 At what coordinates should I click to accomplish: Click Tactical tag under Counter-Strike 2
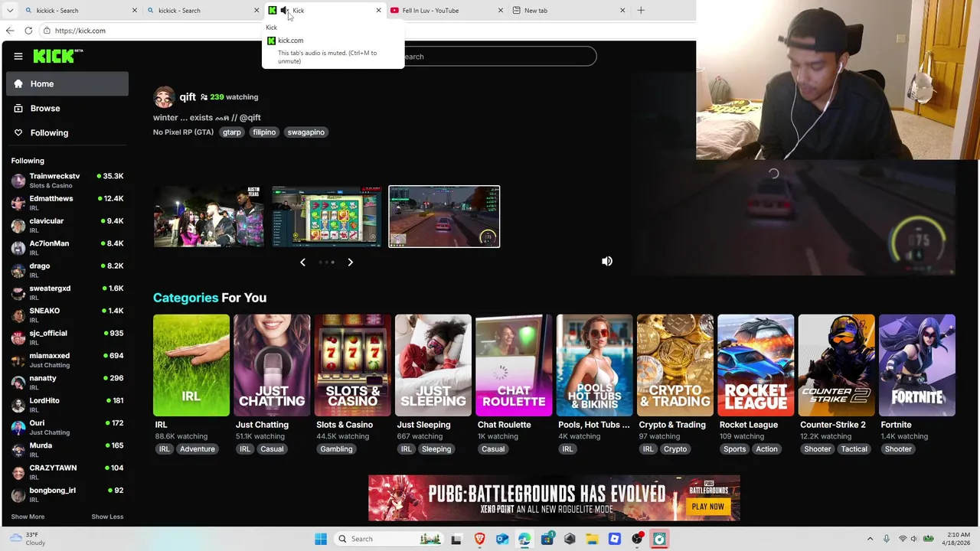[854, 449]
